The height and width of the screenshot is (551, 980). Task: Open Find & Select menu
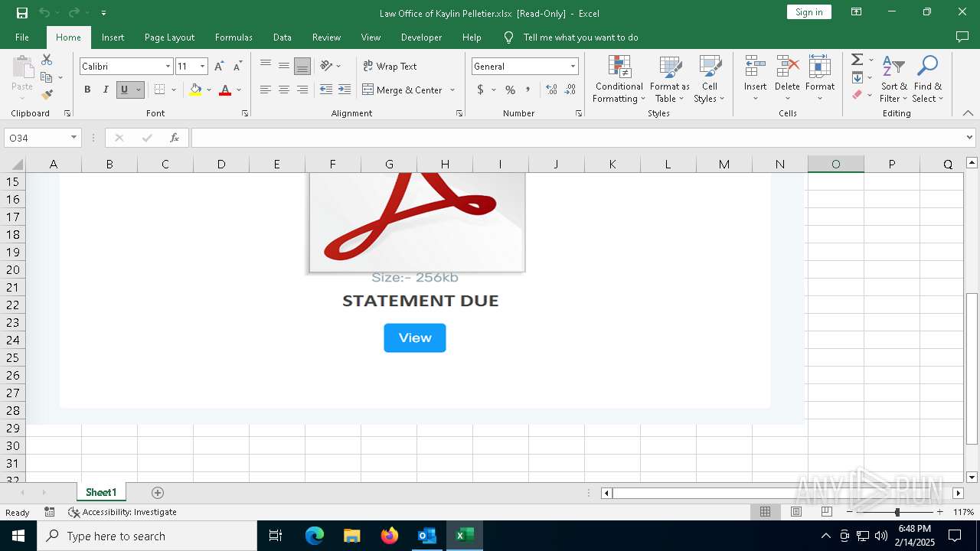[x=928, y=79]
